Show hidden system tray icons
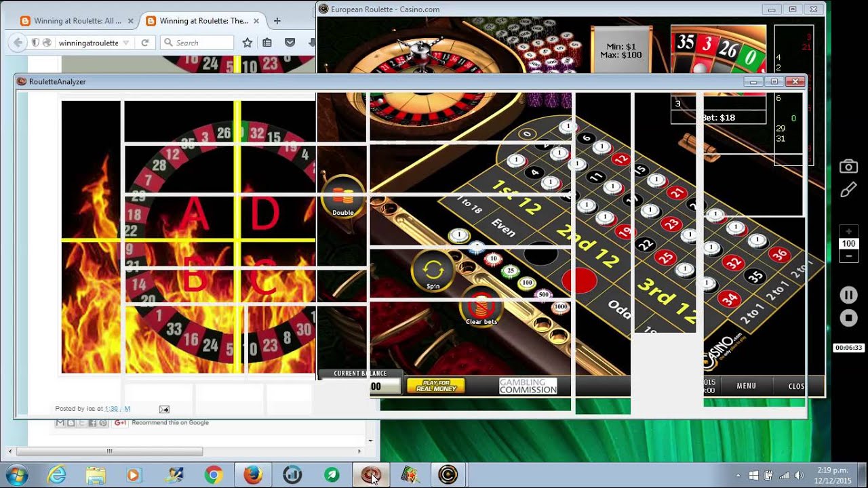This screenshot has width=868, height=488. [x=738, y=475]
